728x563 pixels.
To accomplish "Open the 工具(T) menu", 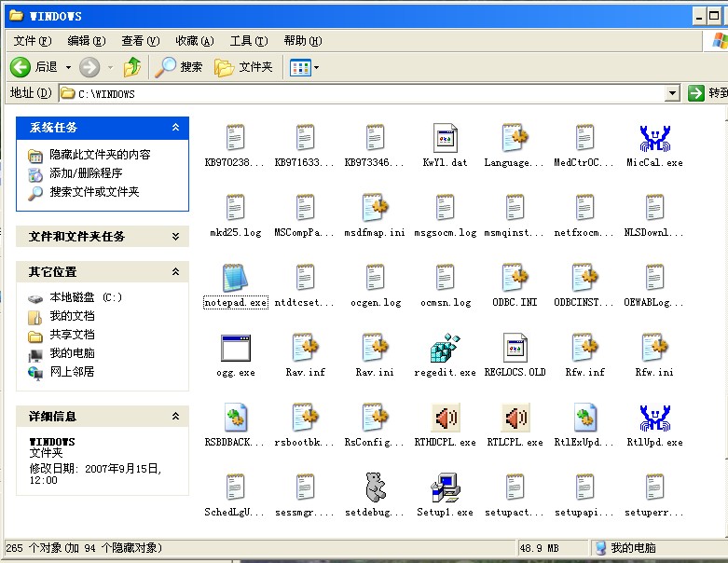I will 249,41.
